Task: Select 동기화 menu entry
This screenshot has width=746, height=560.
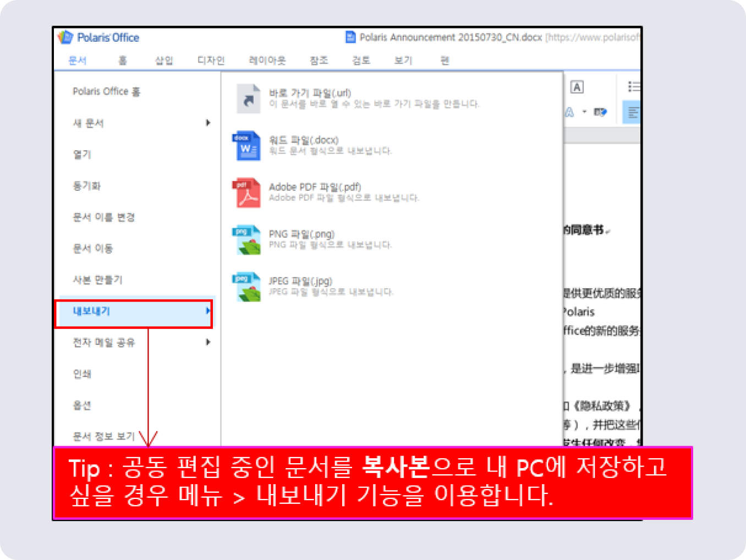Action: [87, 185]
